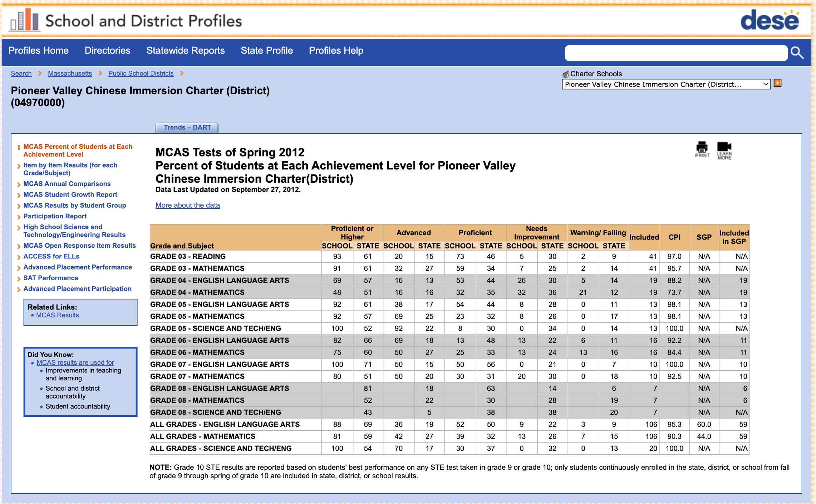The height and width of the screenshot is (504, 816).
Task: Open the MCAS results are used for link
Action: [75, 362]
